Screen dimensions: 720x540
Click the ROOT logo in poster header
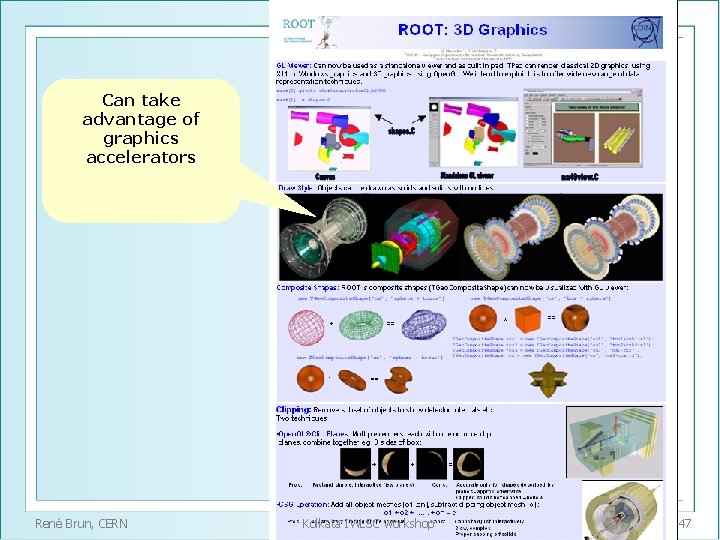click(x=310, y=32)
